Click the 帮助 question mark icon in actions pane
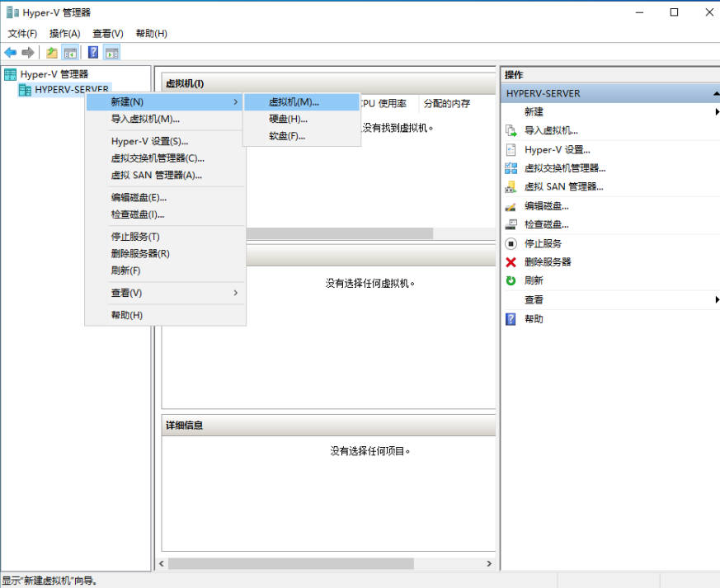 coord(511,319)
